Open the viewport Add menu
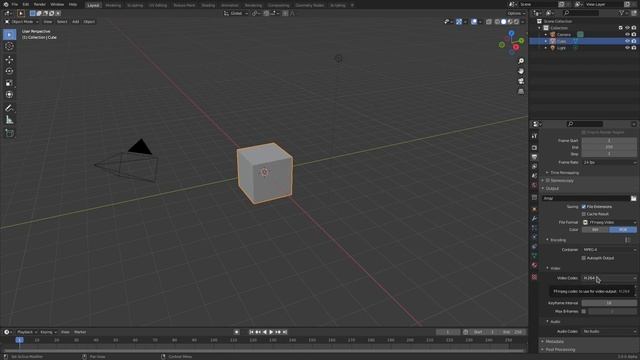640x360 pixels. (x=76, y=22)
